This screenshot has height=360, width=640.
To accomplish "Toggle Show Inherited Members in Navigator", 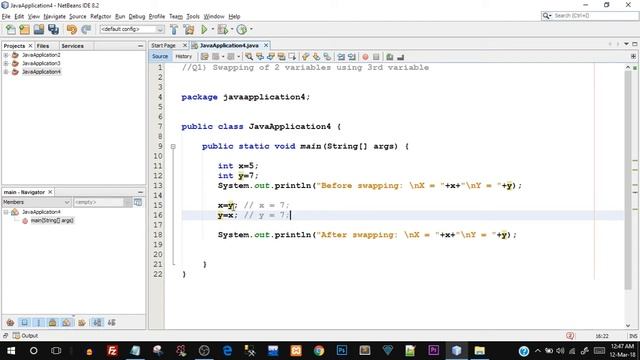I will pyautogui.click(x=10, y=323).
